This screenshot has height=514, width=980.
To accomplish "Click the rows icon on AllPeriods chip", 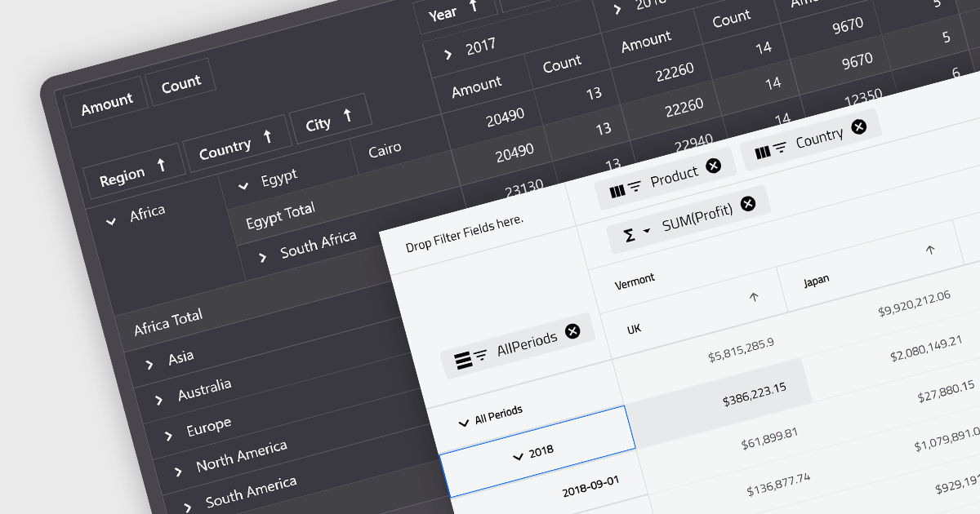I will [x=463, y=358].
